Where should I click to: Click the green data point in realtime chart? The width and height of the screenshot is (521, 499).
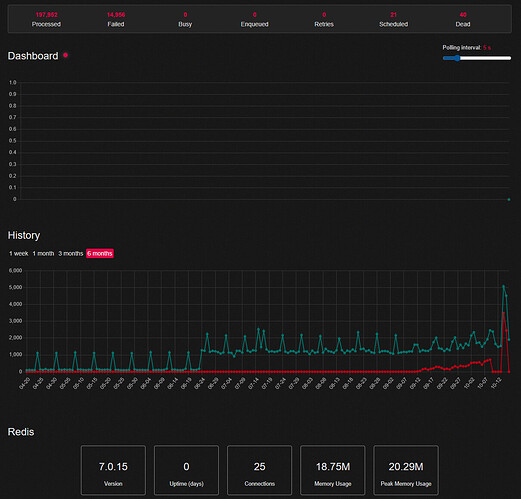point(509,199)
